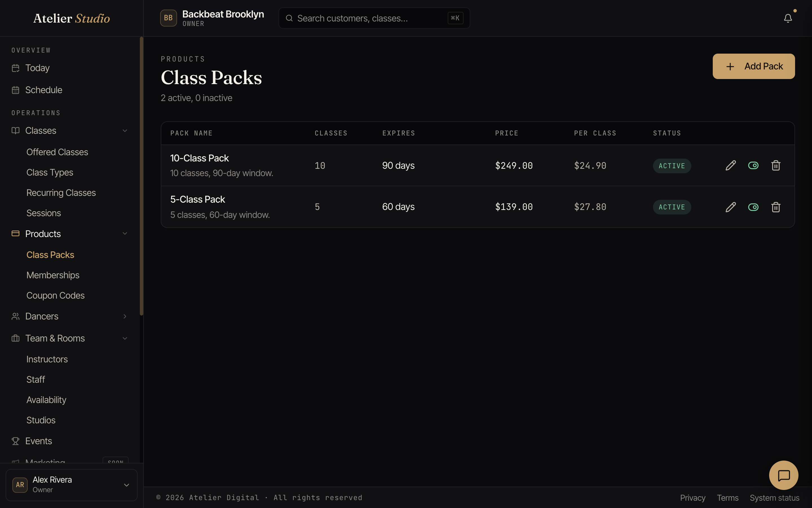Click the $249.00 price

tap(514, 166)
